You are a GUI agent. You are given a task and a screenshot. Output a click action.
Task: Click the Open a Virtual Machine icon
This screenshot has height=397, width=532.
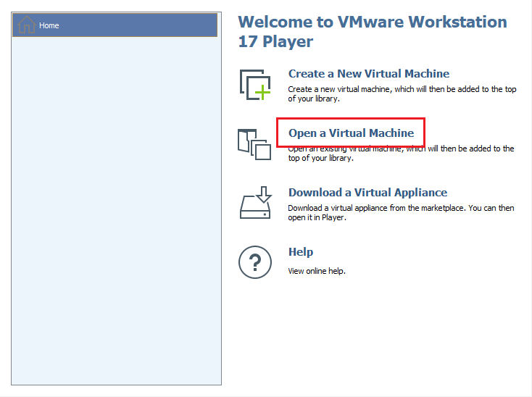tap(254, 144)
